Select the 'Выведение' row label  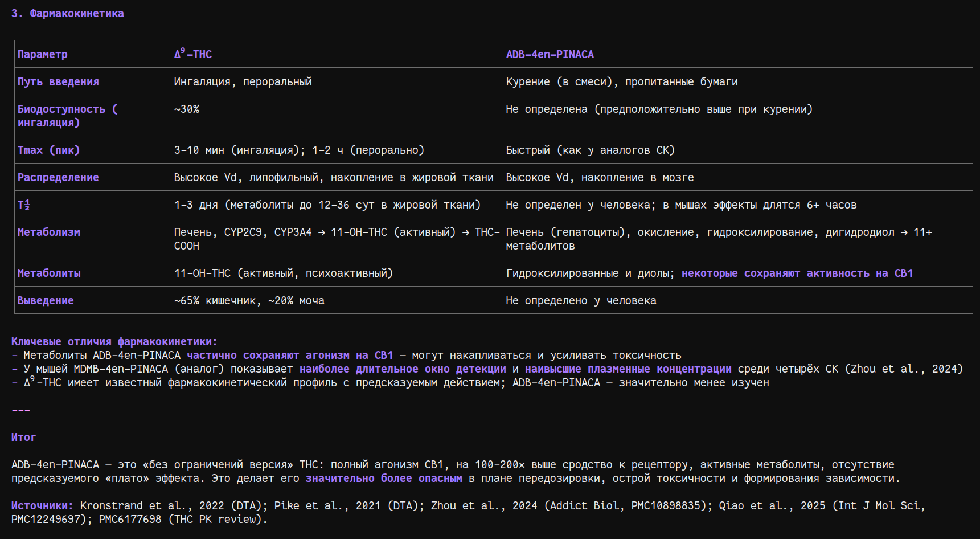pos(46,301)
